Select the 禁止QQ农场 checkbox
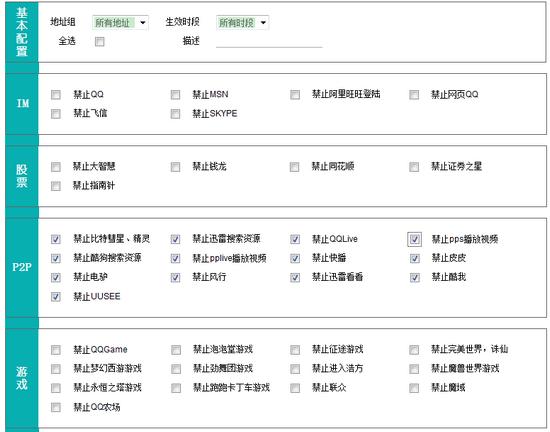The image size is (550, 432). pos(56,407)
